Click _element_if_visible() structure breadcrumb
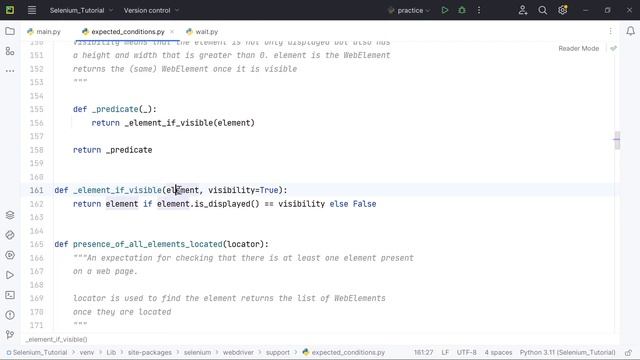The width and height of the screenshot is (640, 360). (56, 339)
